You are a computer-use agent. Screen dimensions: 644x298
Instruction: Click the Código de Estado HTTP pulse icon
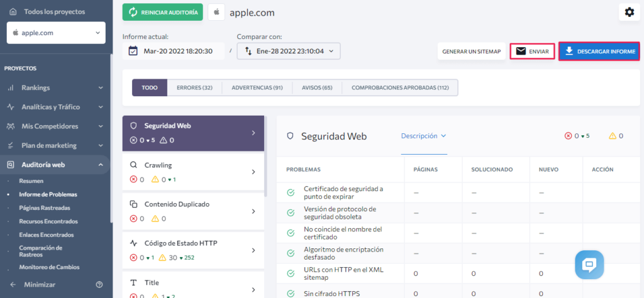click(133, 243)
